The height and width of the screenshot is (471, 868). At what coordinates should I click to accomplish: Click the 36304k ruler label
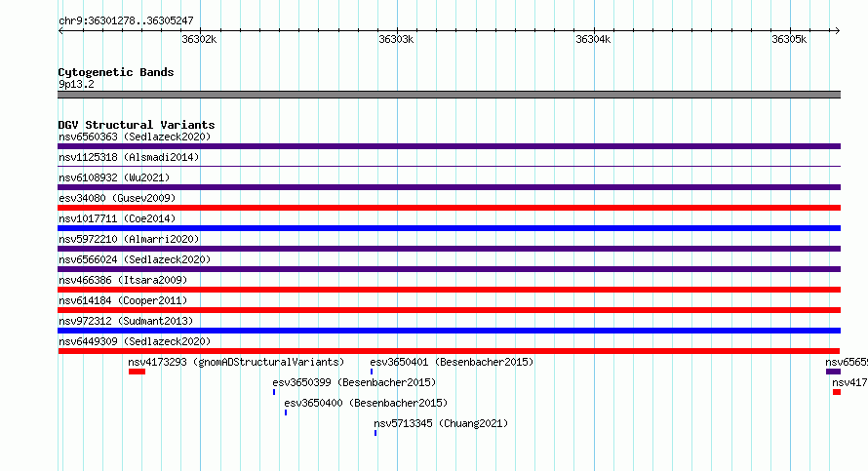tap(593, 39)
